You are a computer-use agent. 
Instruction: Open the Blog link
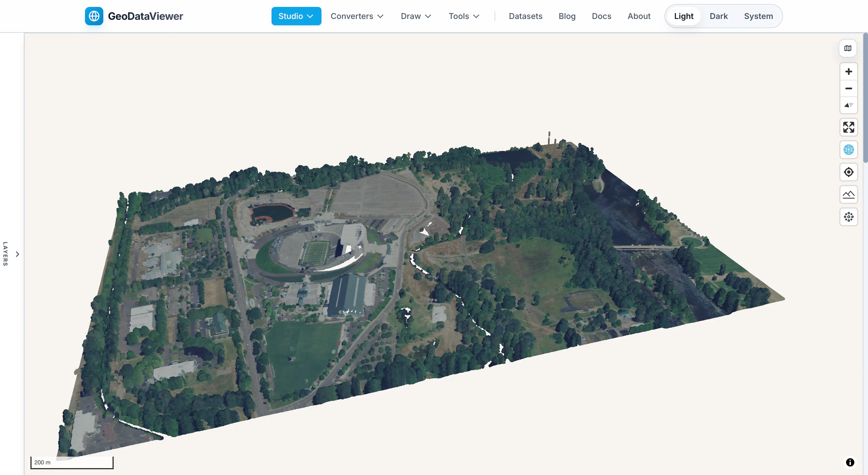point(567,16)
